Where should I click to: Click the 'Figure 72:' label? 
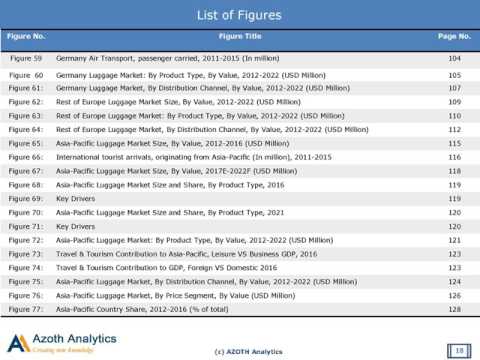(x=26, y=240)
